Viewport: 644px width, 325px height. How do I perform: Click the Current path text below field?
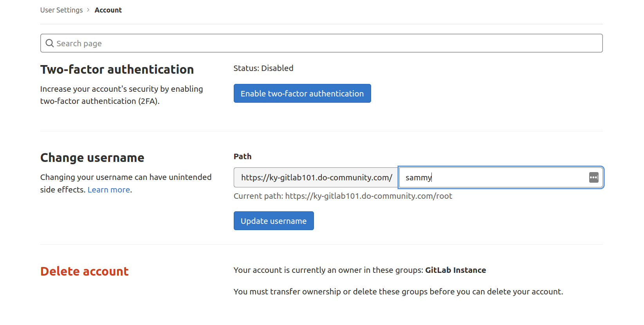[x=343, y=196]
